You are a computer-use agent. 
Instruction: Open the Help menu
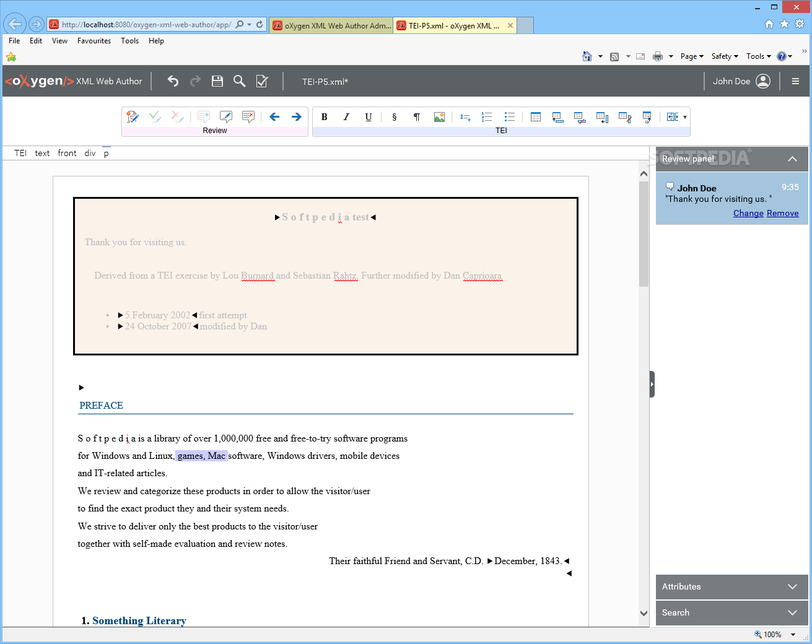pos(156,41)
